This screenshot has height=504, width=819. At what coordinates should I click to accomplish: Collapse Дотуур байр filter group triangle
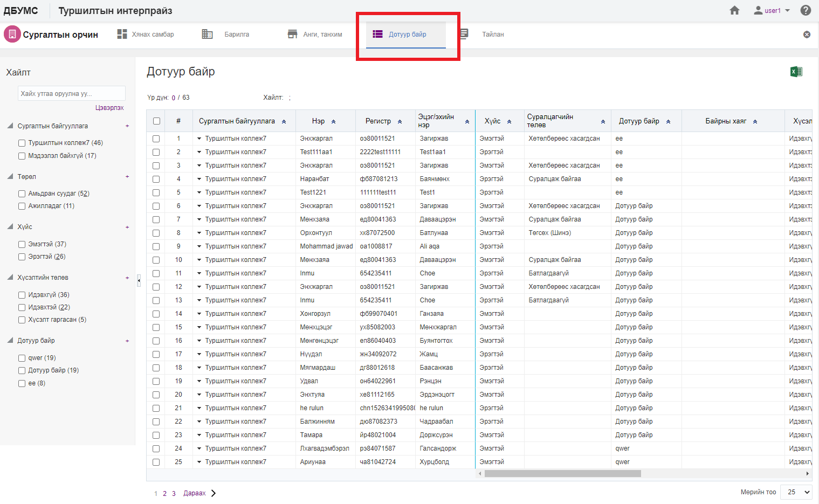10,340
